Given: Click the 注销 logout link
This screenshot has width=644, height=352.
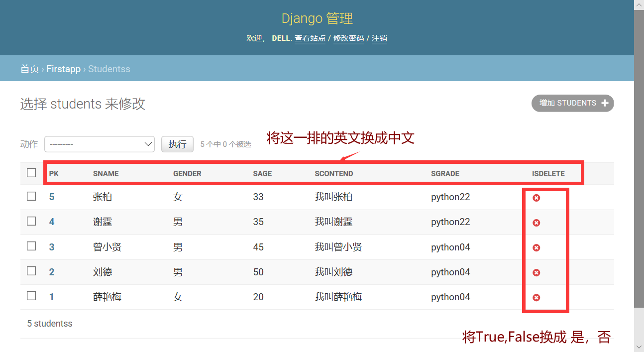Looking at the screenshot, I should pyautogui.click(x=379, y=38).
